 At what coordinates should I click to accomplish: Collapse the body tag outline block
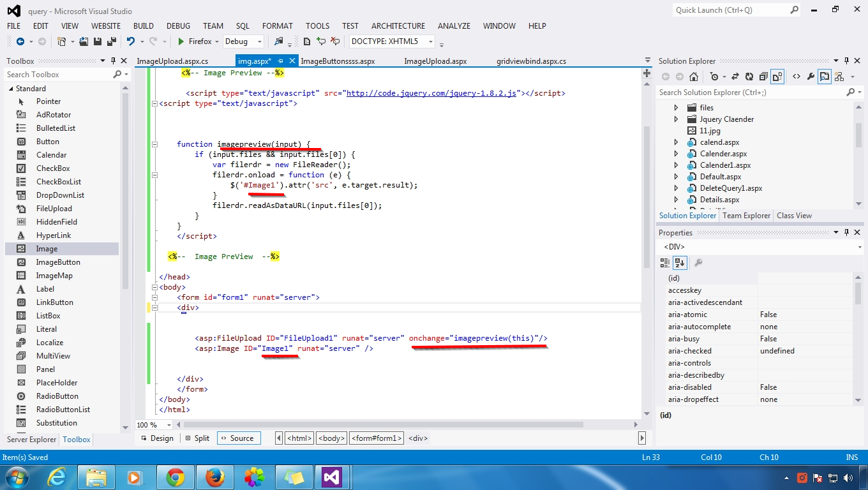154,287
